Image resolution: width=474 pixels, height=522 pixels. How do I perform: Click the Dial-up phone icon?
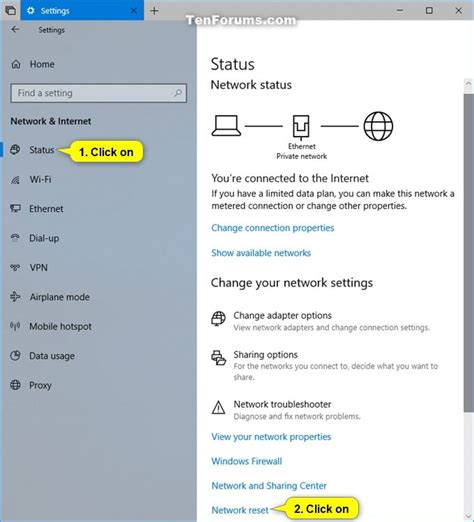[15, 238]
